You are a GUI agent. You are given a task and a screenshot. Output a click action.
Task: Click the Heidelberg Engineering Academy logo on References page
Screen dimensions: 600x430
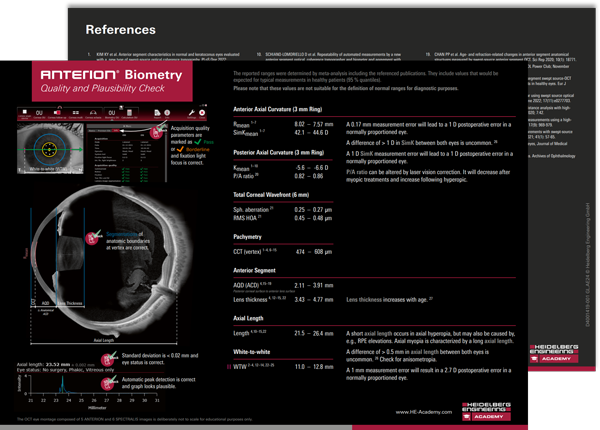coord(554,353)
